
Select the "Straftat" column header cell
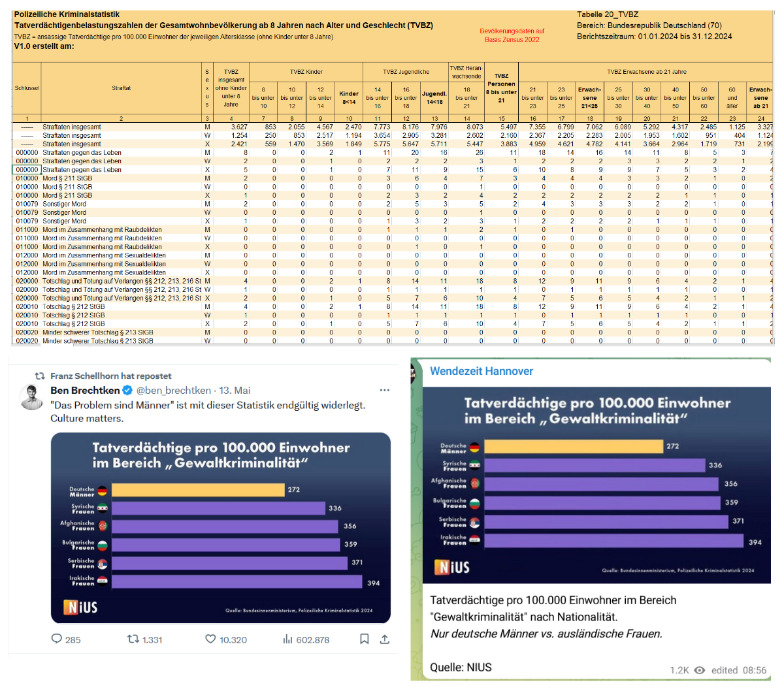coord(121,88)
